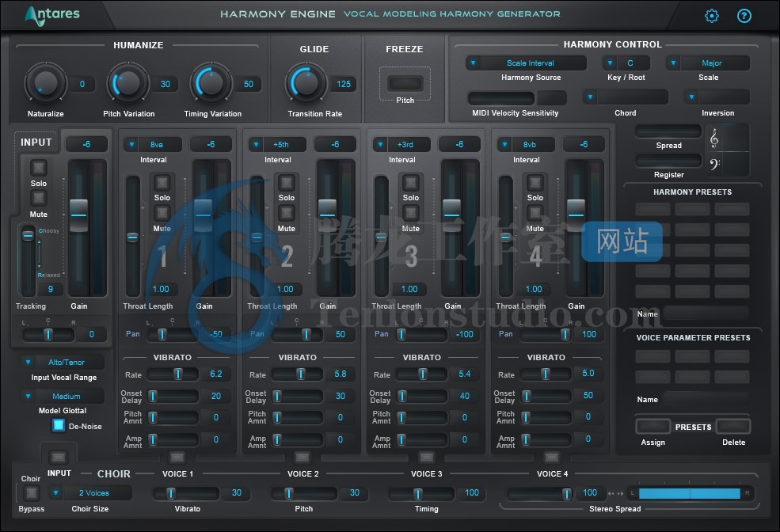The image size is (780, 532).
Task: Solo the Input channel
Action: click(38, 168)
